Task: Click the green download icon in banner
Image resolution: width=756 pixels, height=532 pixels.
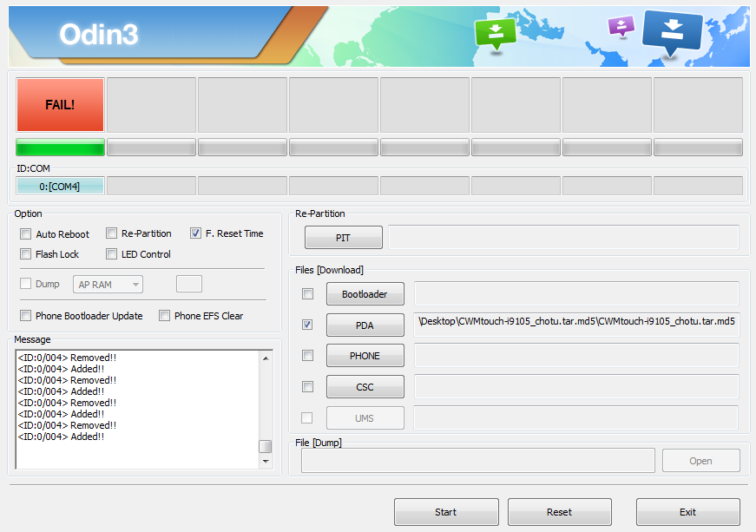Action: pyautogui.click(x=495, y=34)
